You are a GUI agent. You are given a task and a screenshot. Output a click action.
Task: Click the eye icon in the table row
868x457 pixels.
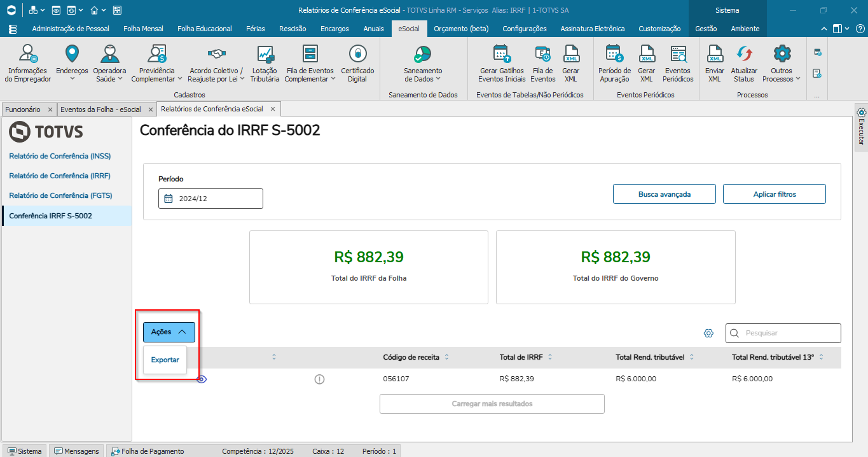pos(202,379)
